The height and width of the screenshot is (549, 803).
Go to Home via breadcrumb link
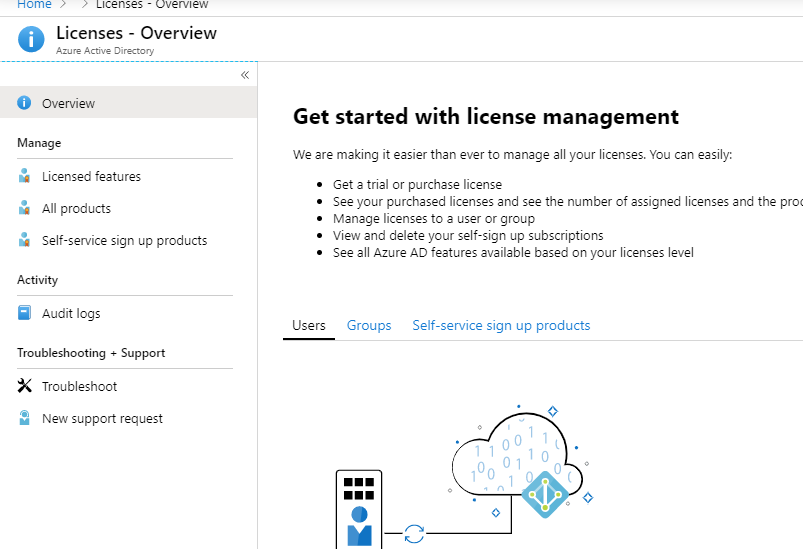pyautogui.click(x=34, y=5)
